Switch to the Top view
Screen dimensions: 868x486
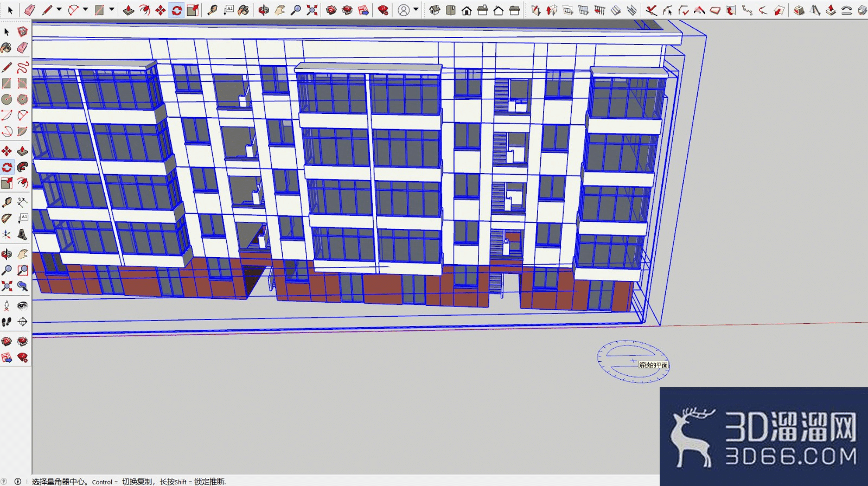(450, 10)
